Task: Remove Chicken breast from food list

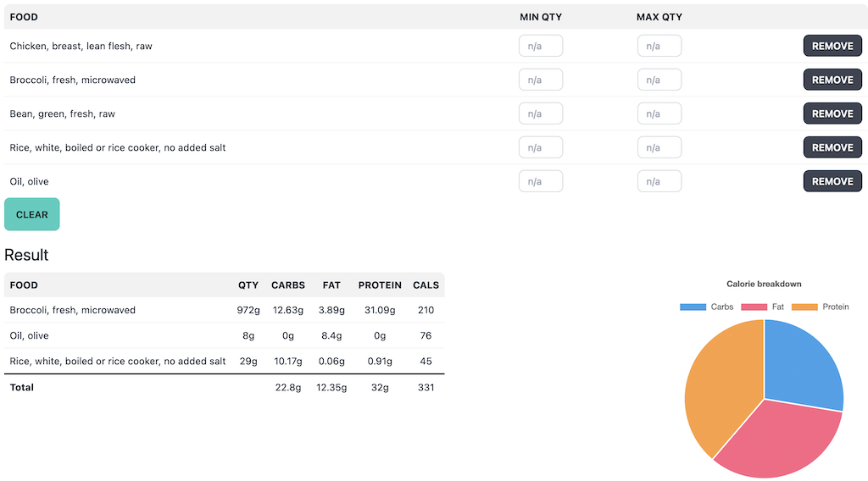Action: [832, 46]
